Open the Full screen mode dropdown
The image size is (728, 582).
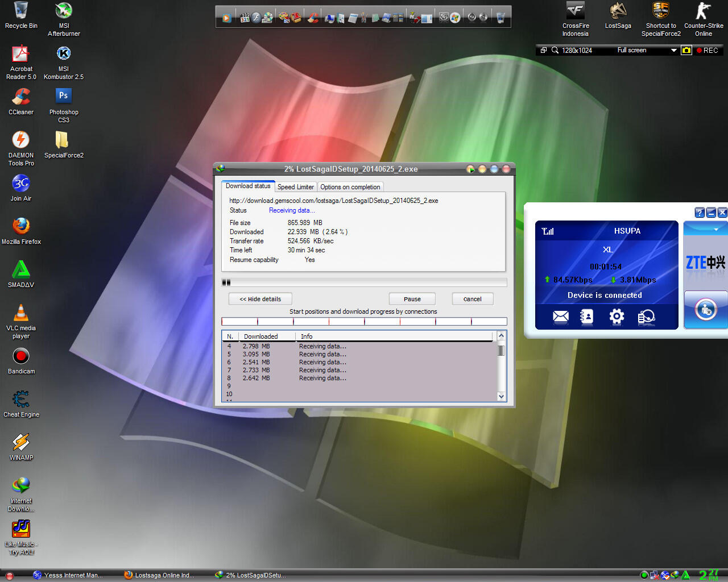(673, 51)
